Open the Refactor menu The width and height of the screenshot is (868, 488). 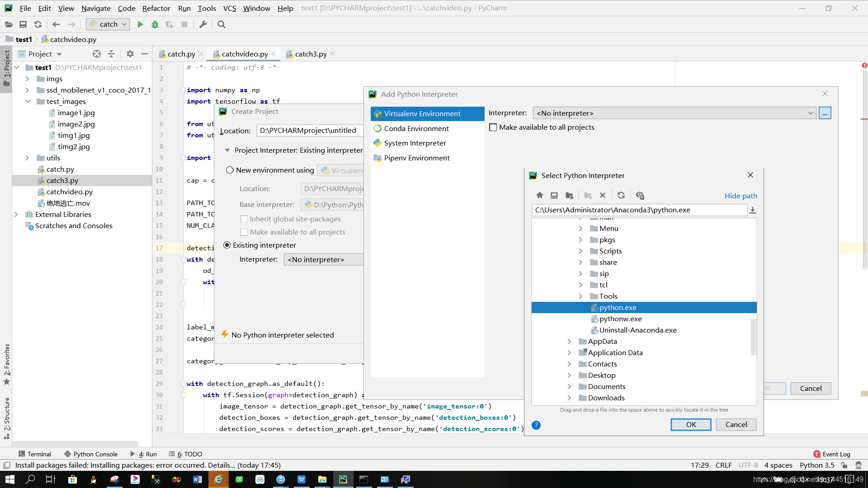coord(156,8)
